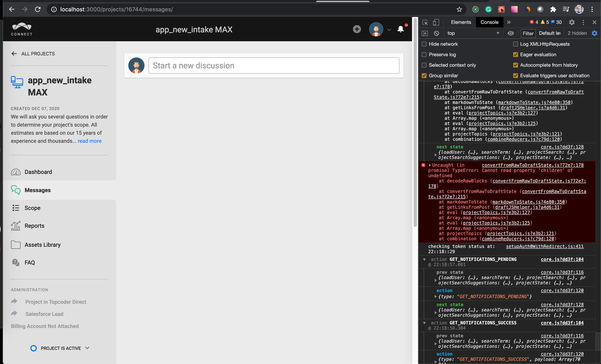Expand the Uncaught TypeError message triangle
This screenshot has height=364, width=601.
coord(430,165)
